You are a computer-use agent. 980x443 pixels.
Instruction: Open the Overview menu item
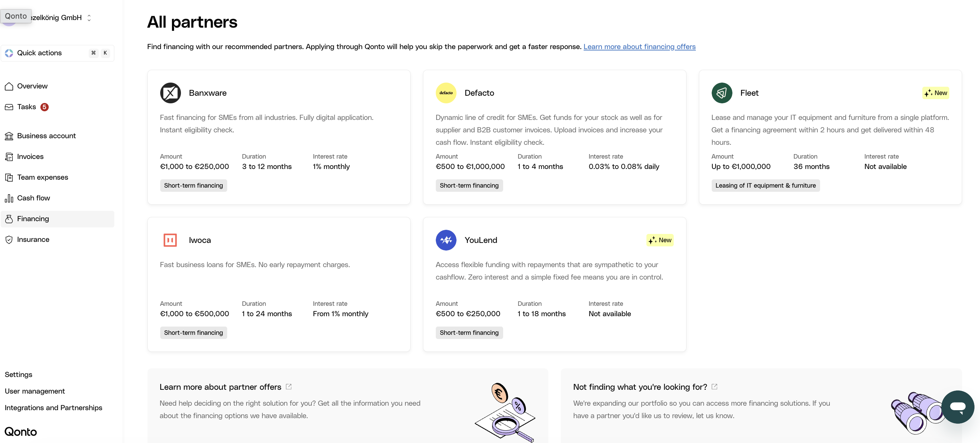pyautogui.click(x=57, y=86)
